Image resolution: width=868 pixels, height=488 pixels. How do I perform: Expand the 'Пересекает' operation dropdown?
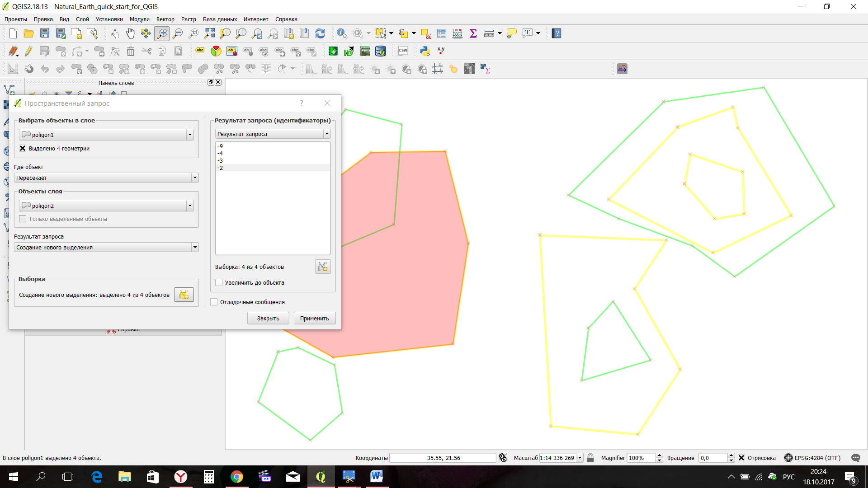point(195,178)
